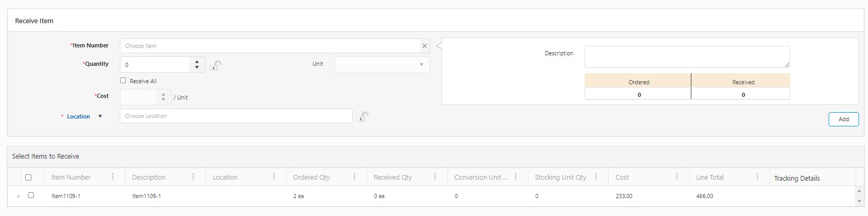Sort by Stocking Unit Qty column header
Image resolution: width=868 pixels, height=216 pixels.
[x=560, y=178]
